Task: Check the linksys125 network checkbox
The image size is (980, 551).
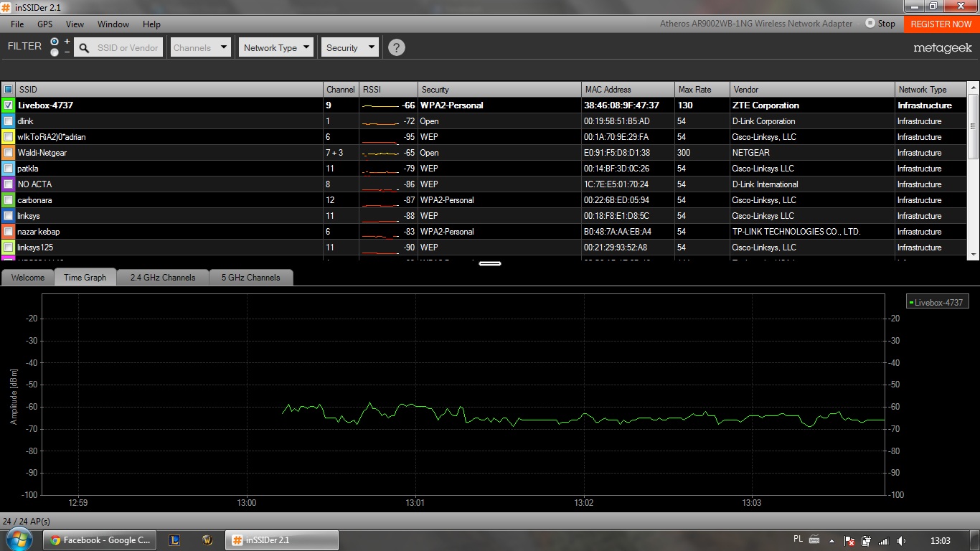Action: [8, 248]
